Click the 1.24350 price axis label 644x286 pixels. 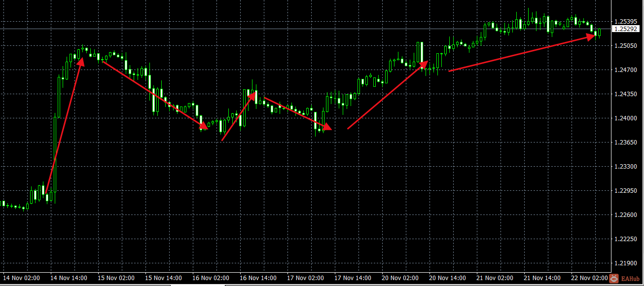(x=625, y=94)
